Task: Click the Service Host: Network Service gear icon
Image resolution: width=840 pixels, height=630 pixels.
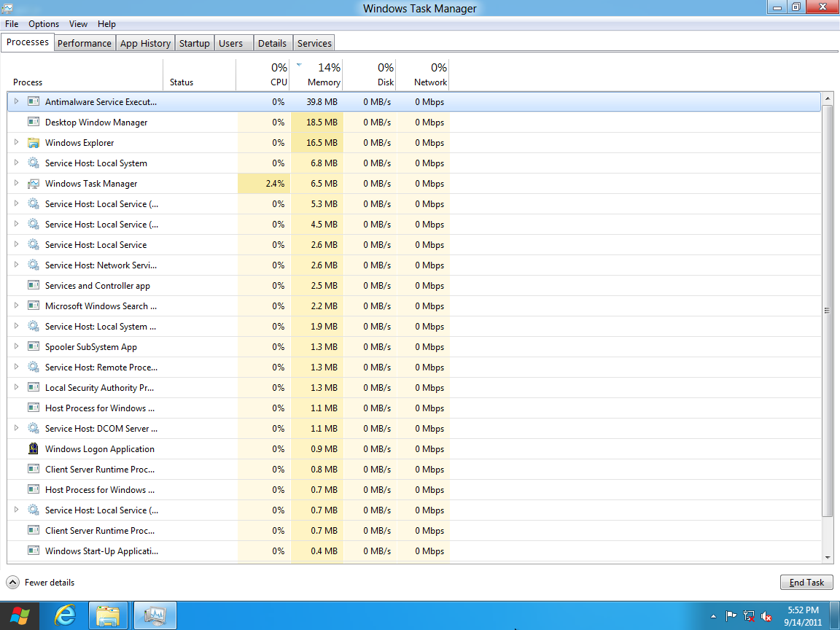Action: tap(34, 265)
